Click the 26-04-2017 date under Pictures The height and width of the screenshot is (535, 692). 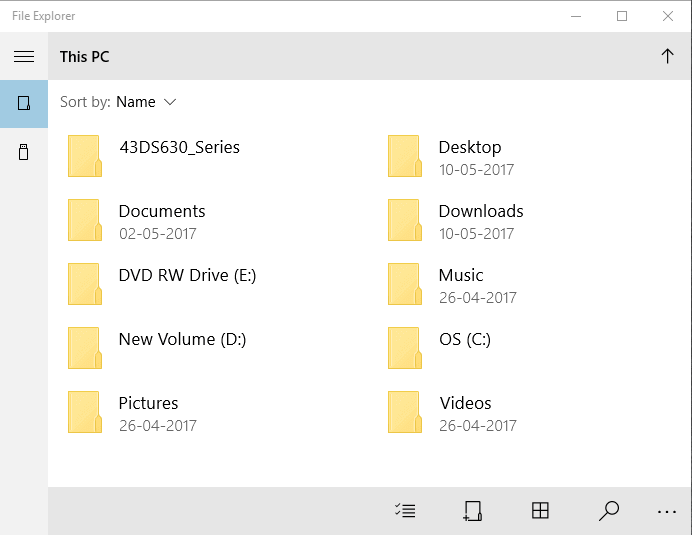click(158, 426)
